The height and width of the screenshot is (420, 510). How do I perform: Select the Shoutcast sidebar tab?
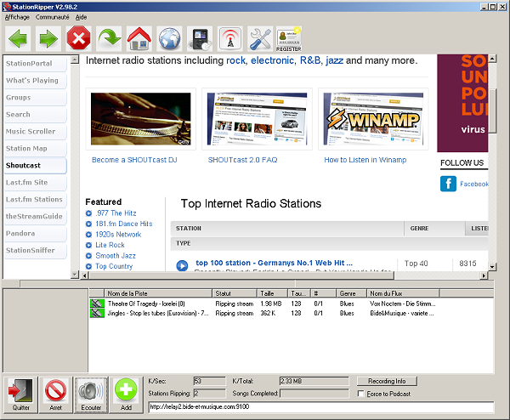point(35,165)
